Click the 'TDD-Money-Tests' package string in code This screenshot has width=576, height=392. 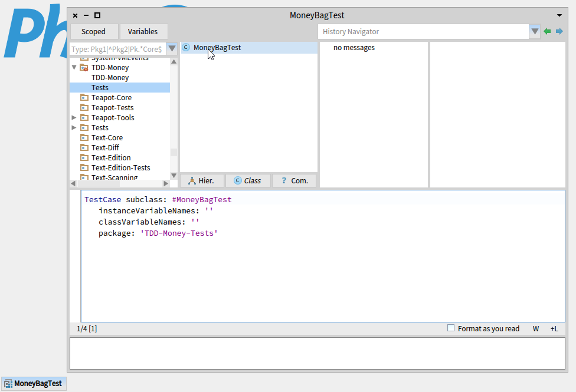[179, 233]
